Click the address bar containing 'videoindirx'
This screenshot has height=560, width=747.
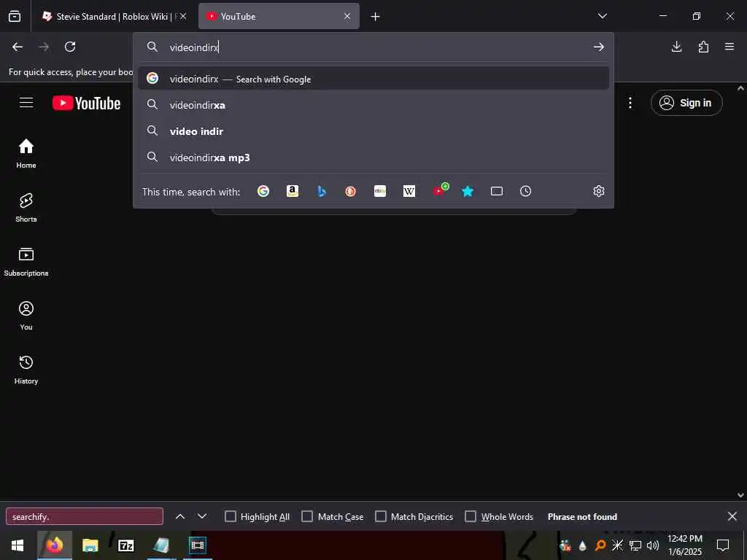point(373,47)
